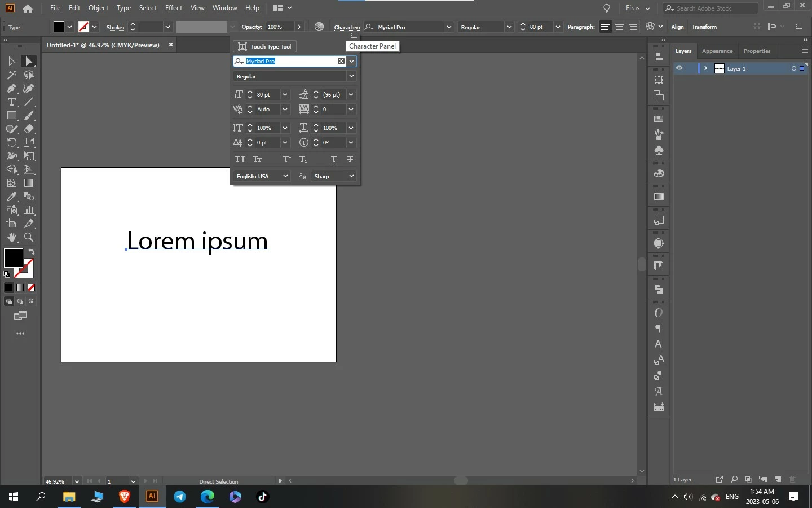Viewport: 812px width, 508px height.
Task: Click control bar stroke swatch
Action: tap(83, 27)
